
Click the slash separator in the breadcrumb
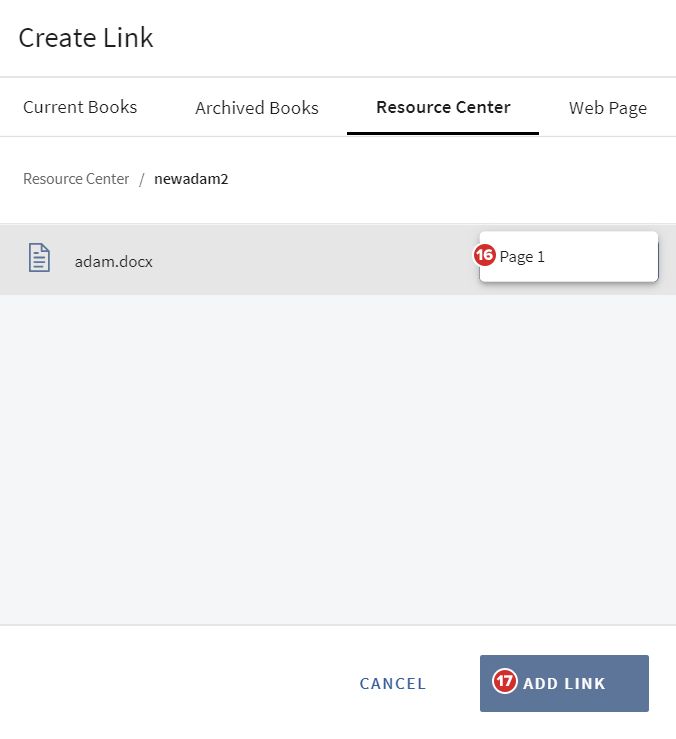(x=142, y=179)
